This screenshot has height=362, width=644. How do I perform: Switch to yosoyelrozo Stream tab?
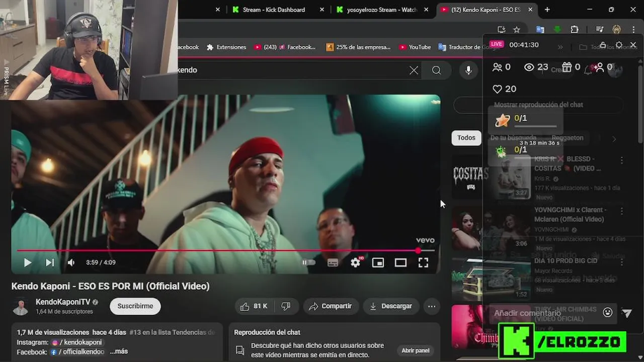point(382,10)
